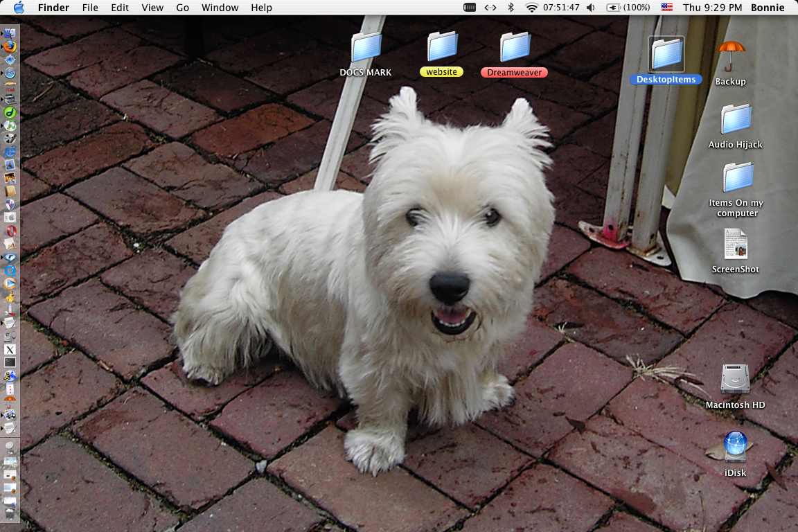Open iTunes from the Dock
The image size is (798, 532).
pos(10,125)
